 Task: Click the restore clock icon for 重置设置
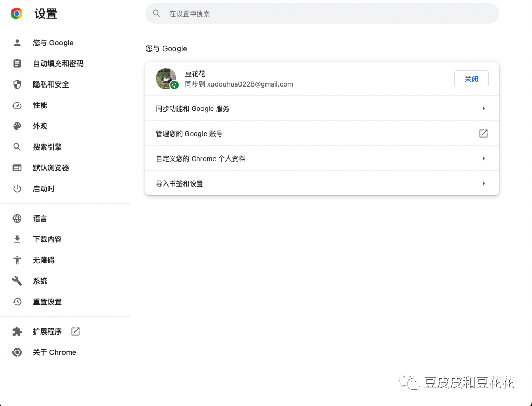click(x=17, y=302)
